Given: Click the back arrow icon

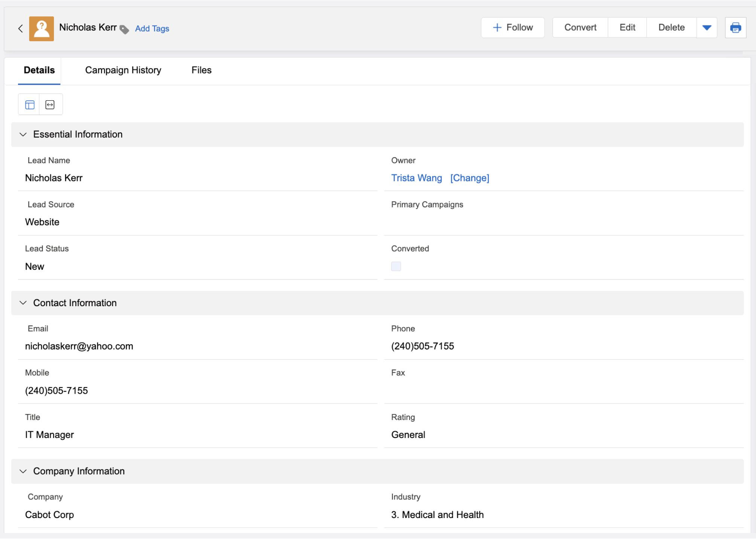Looking at the screenshot, I should pyautogui.click(x=21, y=28).
